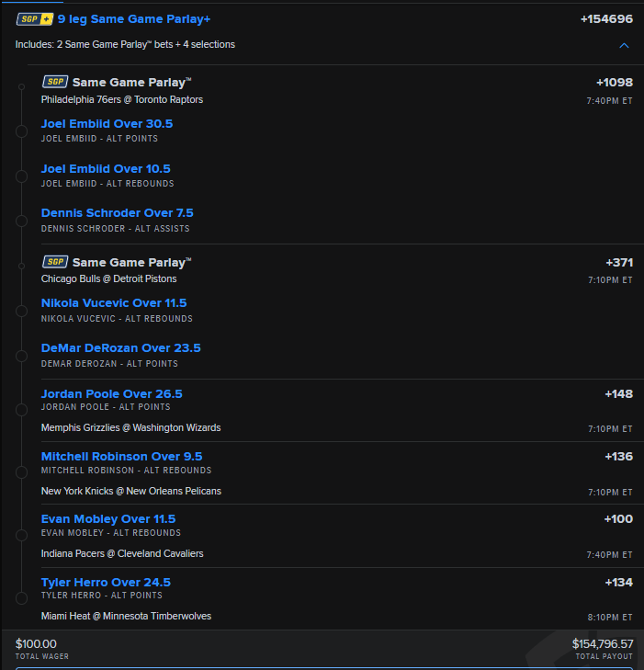Viewport: 644px width, 670px height.
Task: Click the +154696 total parlay odds
Action: click(606, 19)
